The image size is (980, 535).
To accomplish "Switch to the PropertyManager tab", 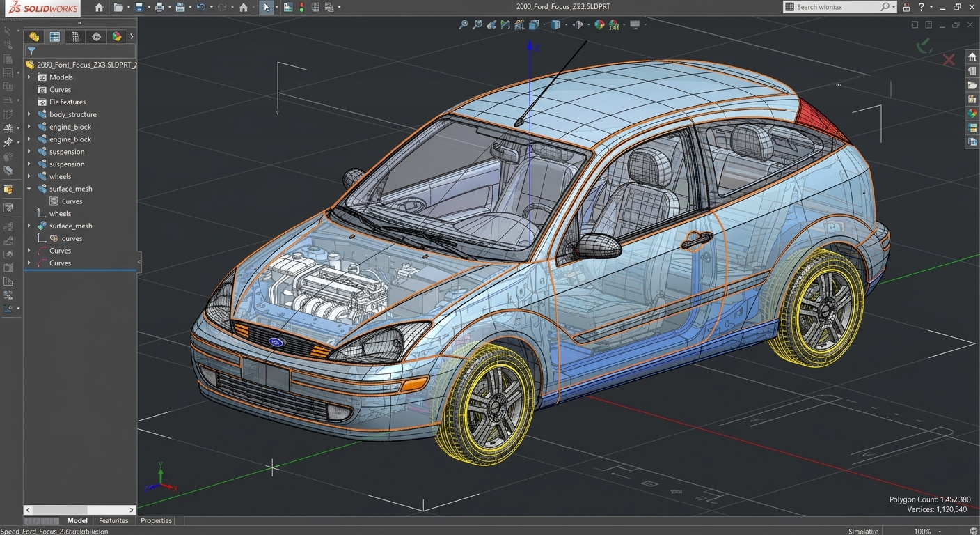I will tap(54, 37).
